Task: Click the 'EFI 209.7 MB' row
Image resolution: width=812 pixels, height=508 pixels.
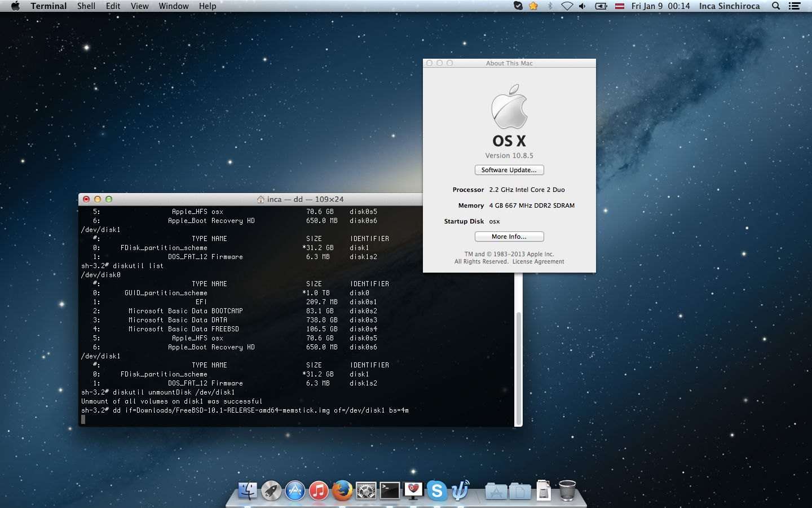Action: coord(235,302)
